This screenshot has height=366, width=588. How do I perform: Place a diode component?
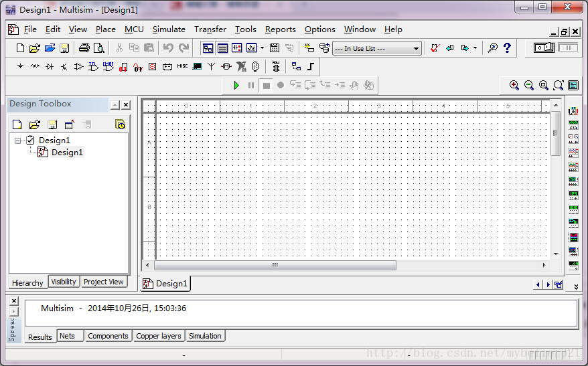tap(50, 67)
